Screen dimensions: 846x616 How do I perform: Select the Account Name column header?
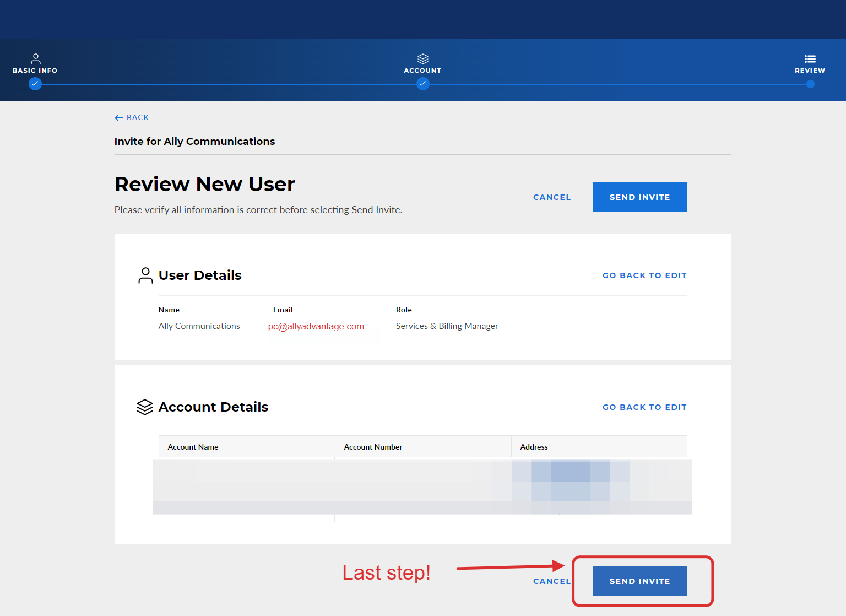click(x=247, y=447)
